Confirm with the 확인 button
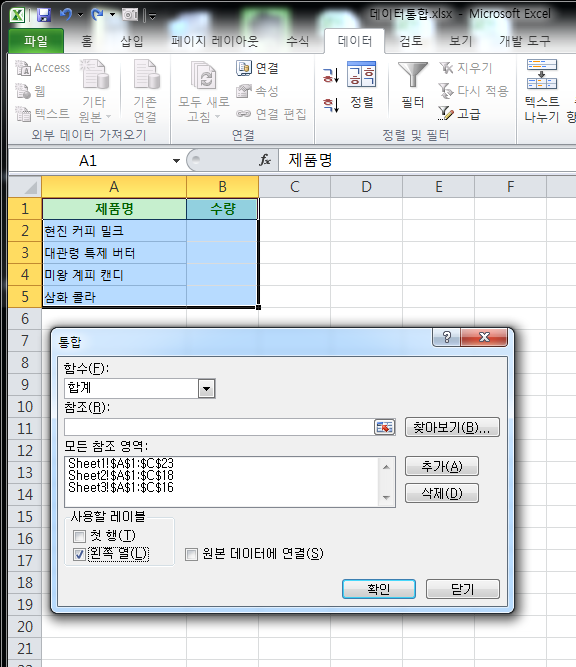This screenshot has width=576, height=667. 379,589
